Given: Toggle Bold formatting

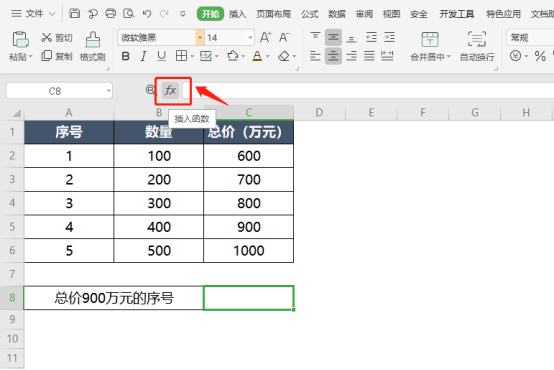Looking at the screenshot, I should tap(125, 56).
